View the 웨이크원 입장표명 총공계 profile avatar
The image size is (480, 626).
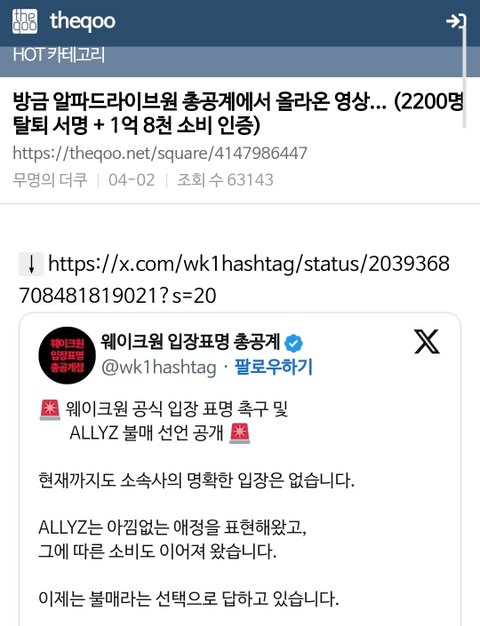pyautogui.click(x=67, y=355)
